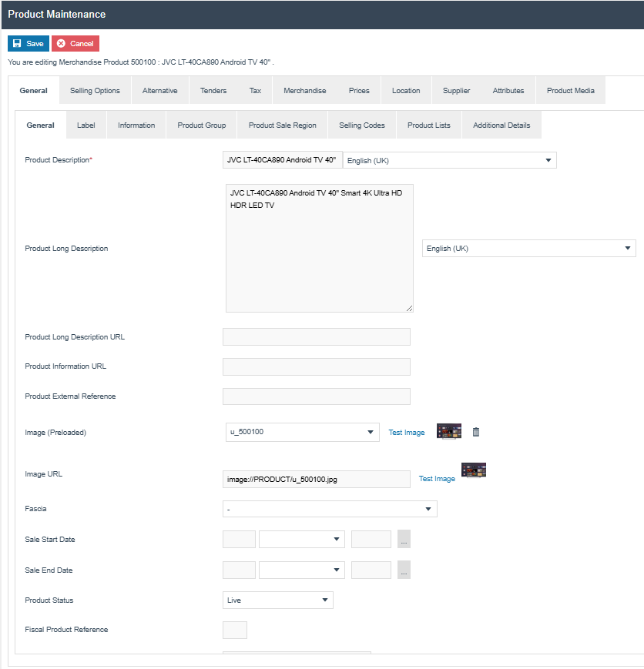644x669 pixels.
Task: Click the Image URL input field
Action: [317, 479]
